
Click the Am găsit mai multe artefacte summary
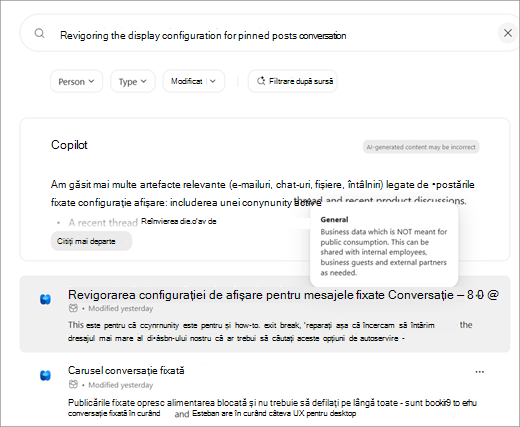point(263,193)
